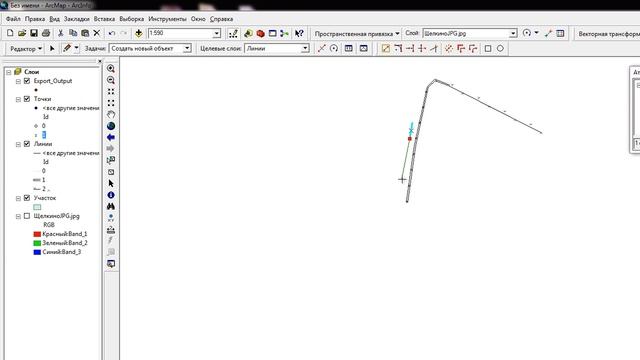The image size is (640, 360).
Task: Open the map scale dropdown
Action: 217,33
